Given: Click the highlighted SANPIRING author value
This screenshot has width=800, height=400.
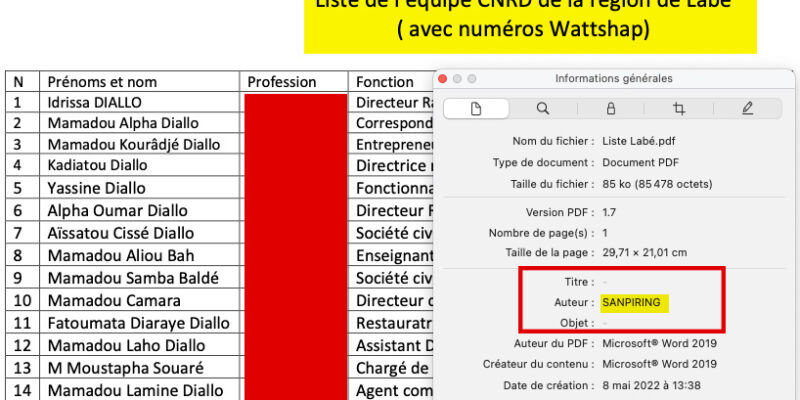Looking at the screenshot, I should [635, 301].
